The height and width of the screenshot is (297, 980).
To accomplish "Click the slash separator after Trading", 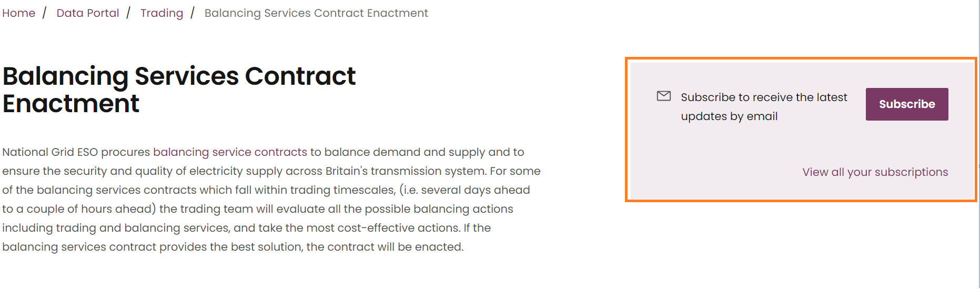I will click(x=193, y=13).
